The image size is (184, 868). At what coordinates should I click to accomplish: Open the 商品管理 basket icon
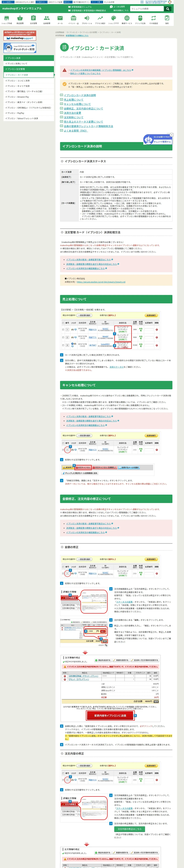[x=20, y=20]
